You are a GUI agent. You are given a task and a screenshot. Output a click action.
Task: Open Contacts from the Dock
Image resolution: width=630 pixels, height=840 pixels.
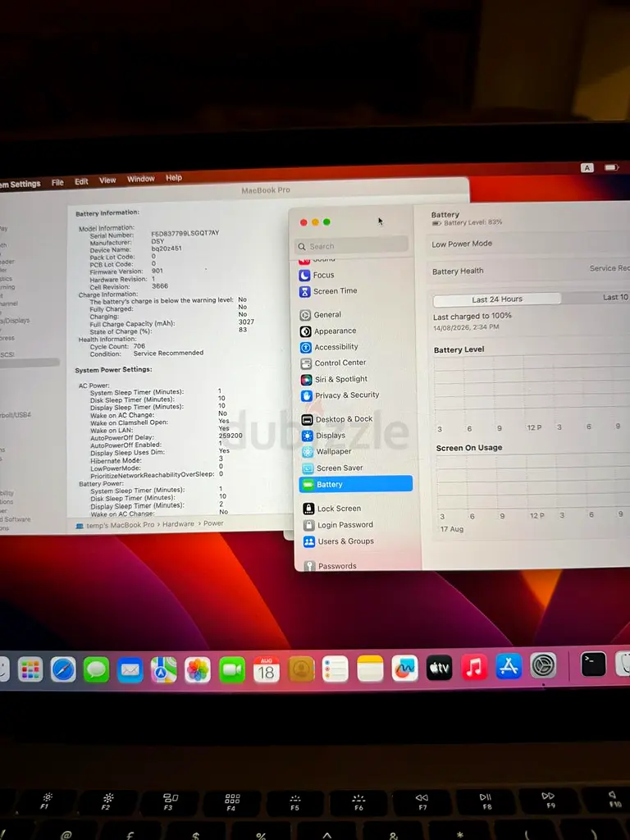(301, 669)
